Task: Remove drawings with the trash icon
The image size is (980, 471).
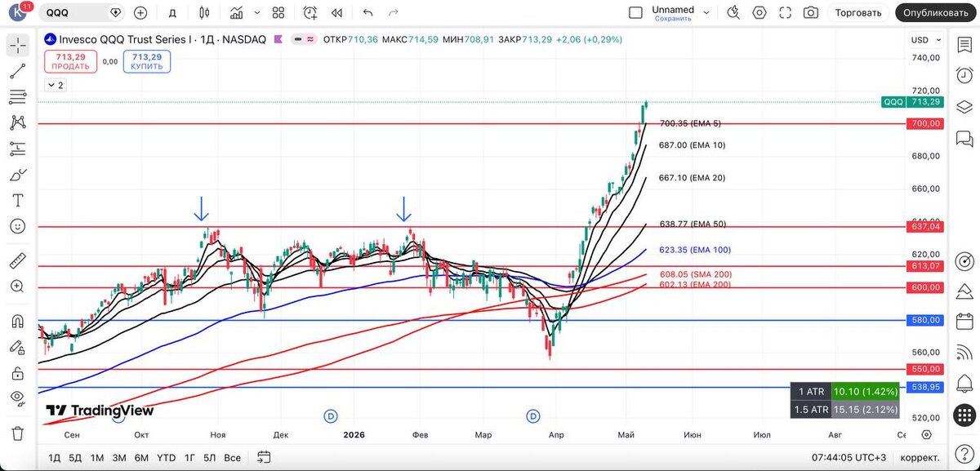Action: 17,433
